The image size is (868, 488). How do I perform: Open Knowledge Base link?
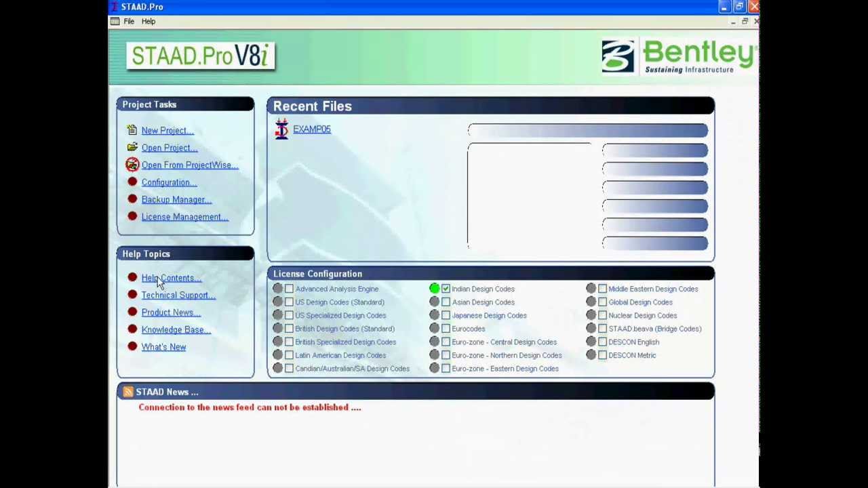click(x=176, y=329)
